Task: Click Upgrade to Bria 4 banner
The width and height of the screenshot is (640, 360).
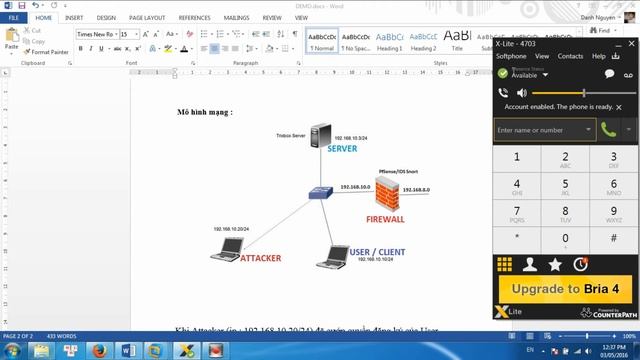Action: 565,289
